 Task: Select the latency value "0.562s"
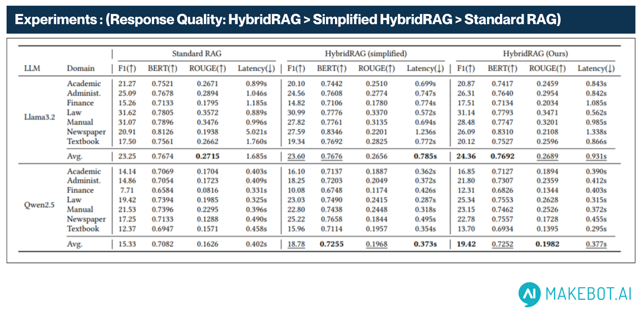[596, 113]
